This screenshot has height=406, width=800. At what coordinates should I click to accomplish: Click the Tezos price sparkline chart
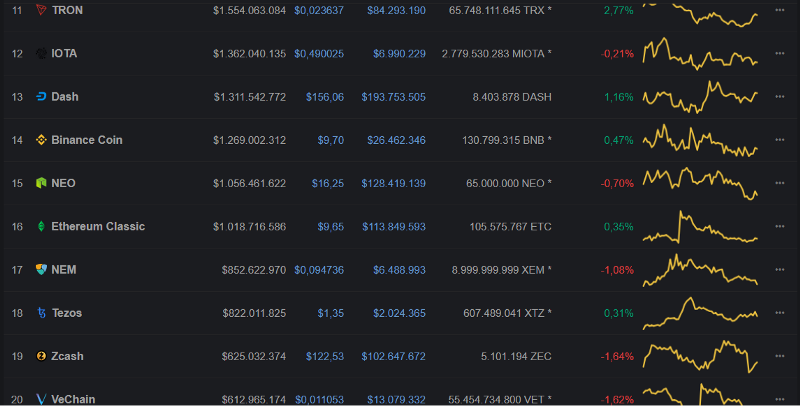point(700,313)
